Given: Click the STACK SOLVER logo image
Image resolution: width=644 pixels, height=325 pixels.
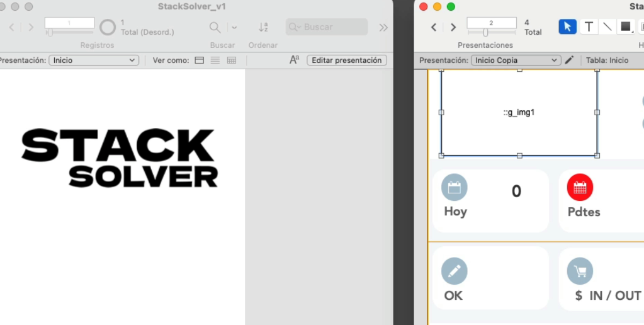Looking at the screenshot, I should tap(120, 159).
